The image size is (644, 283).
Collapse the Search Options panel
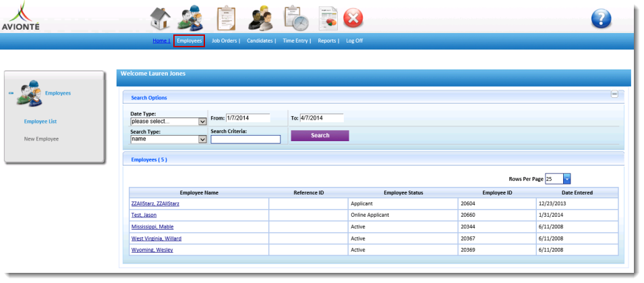tap(614, 95)
